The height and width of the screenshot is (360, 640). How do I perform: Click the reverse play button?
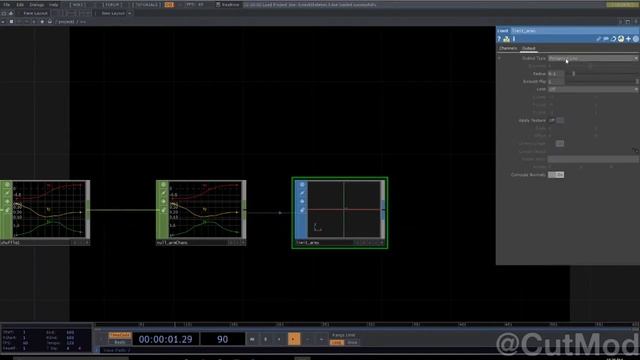pos(280,339)
